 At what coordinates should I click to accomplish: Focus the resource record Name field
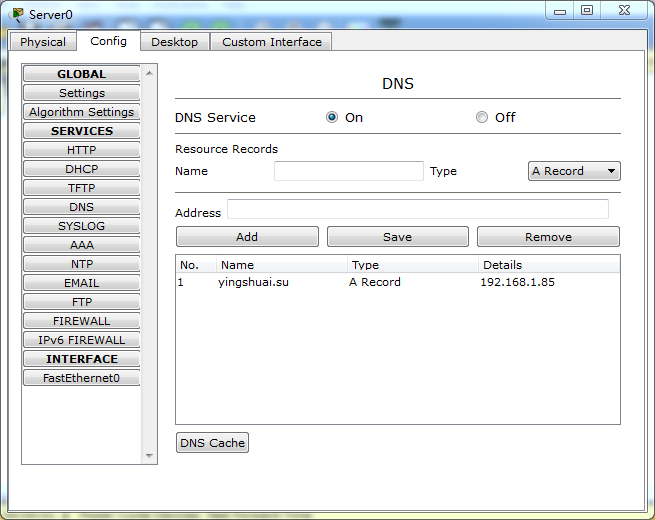click(349, 171)
